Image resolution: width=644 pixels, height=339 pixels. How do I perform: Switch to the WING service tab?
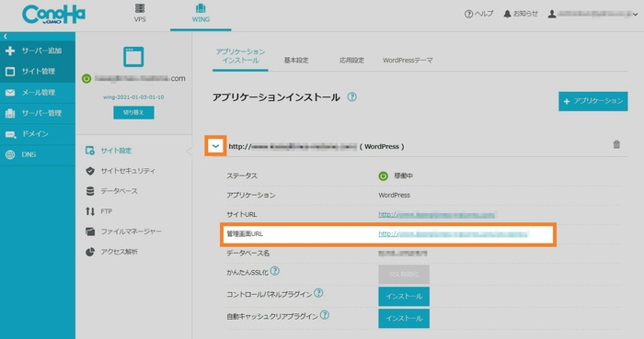pos(201,13)
